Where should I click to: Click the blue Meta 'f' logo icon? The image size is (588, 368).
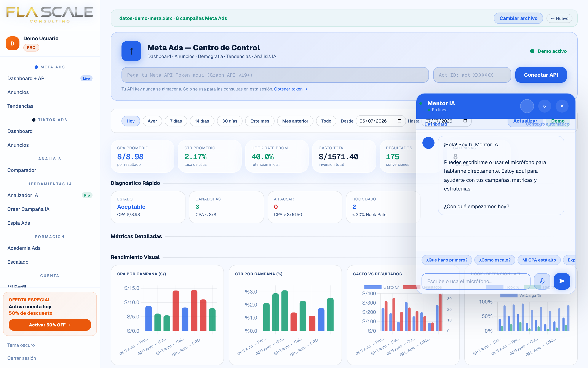click(x=131, y=51)
